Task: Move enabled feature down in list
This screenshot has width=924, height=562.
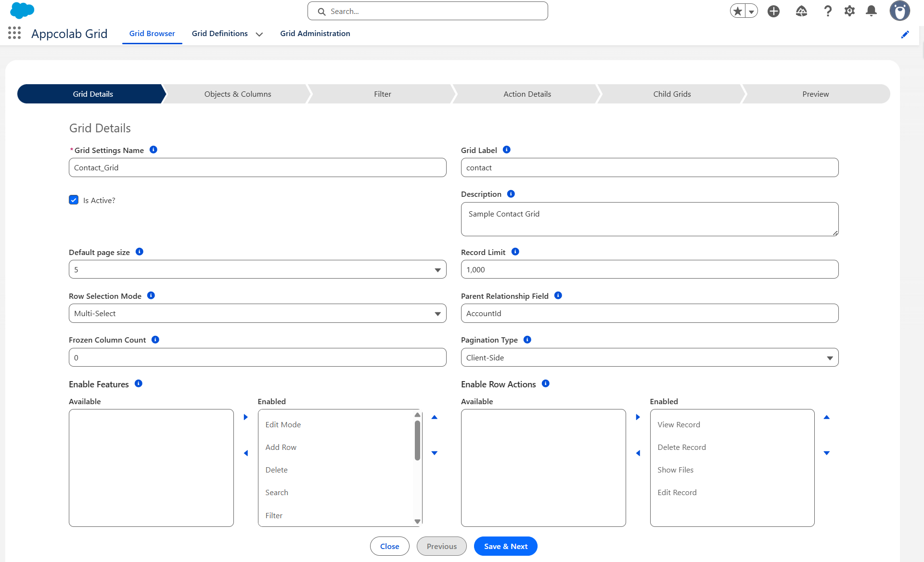Action: coord(435,453)
